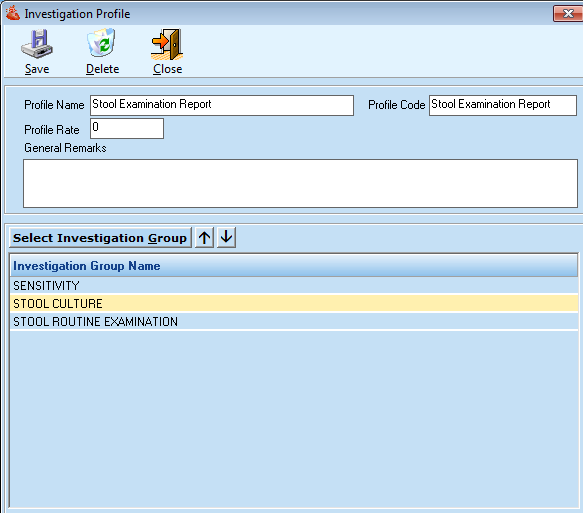Move selected group up with arrow
The image size is (583, 513).
point(204,238)
